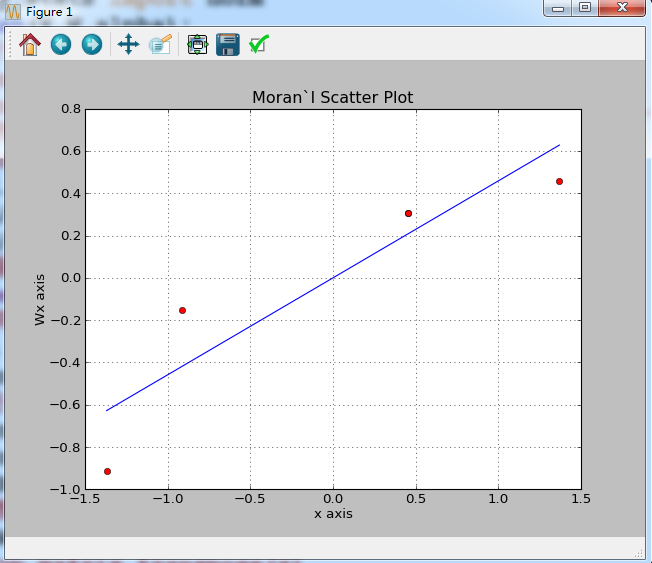Click the red point near x equals 0.5
Viewport: 652px width, 563px height.
408,213
